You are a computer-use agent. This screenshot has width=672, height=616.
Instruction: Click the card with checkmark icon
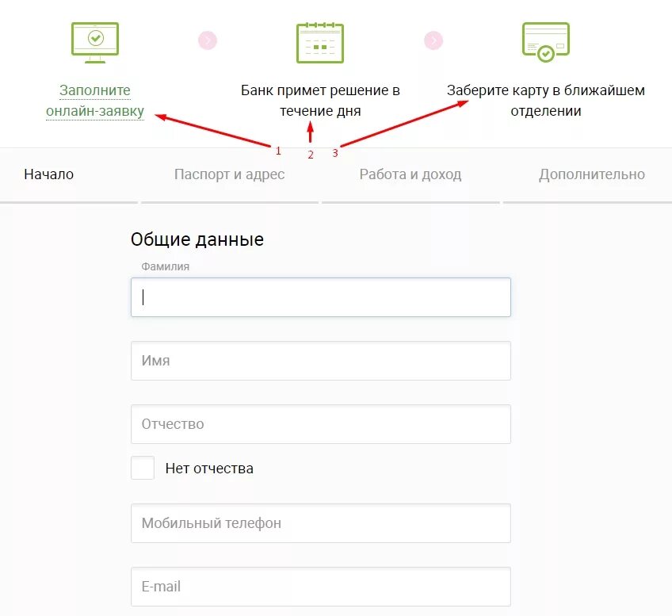[x=545, y=42]
